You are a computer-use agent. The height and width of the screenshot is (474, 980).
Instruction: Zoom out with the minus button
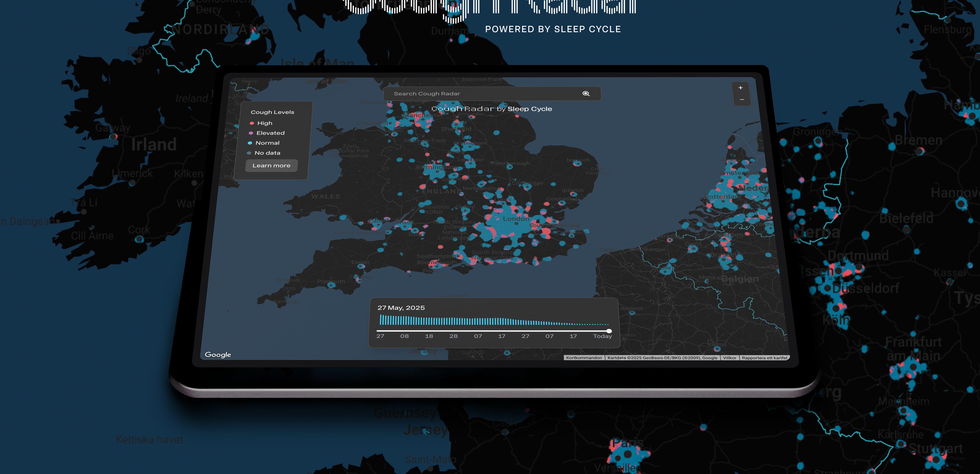[741, 100]
